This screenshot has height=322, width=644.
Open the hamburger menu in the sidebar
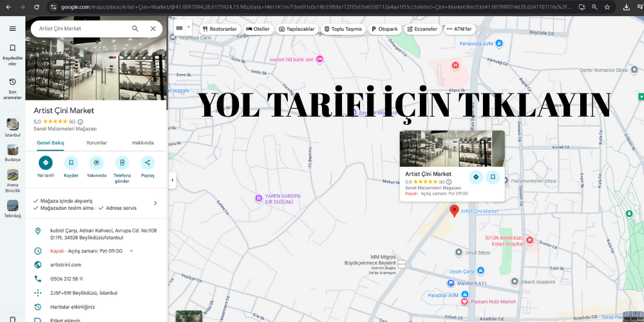pyautogui.click(x=12, y=29)
